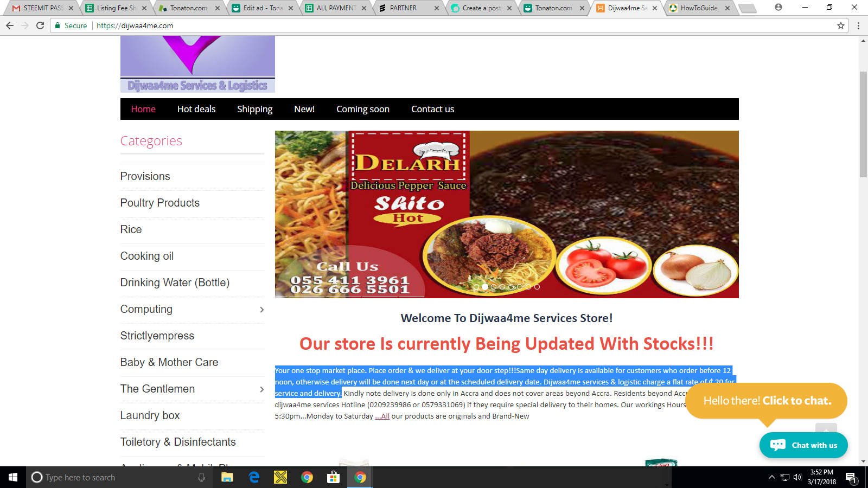
Task: Open File Explorer from taskbar
Action: [x=227, y=477]
